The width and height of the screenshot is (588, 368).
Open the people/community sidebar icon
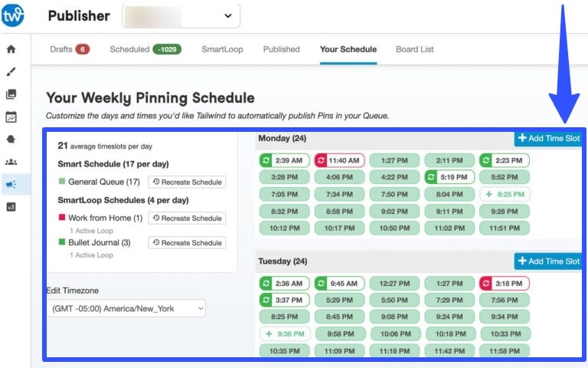point(11,162)
